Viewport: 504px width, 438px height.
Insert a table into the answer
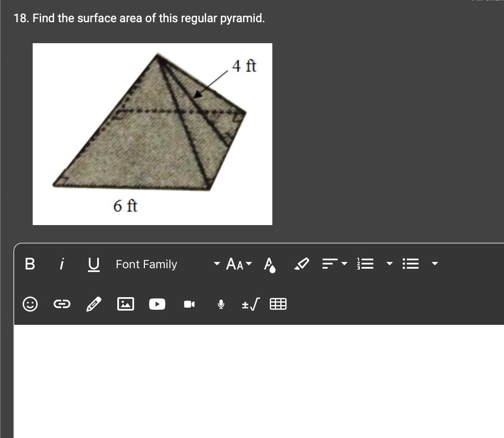coord(278,304)
